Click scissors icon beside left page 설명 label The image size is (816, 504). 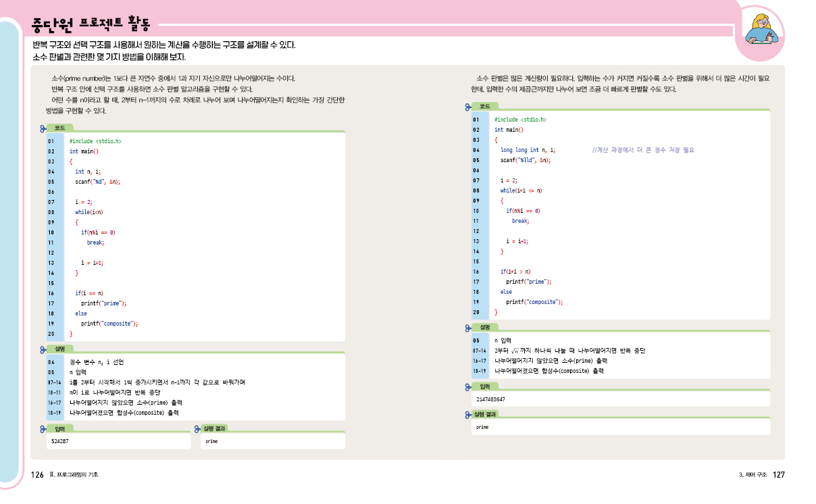point(45,349)
